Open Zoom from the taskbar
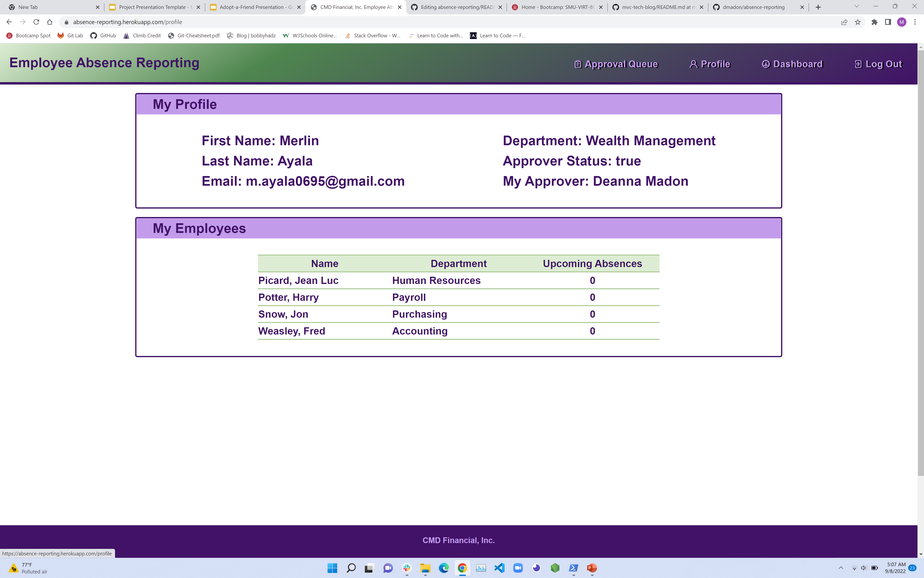The image size is (924, 578). (x=518, y=568)
